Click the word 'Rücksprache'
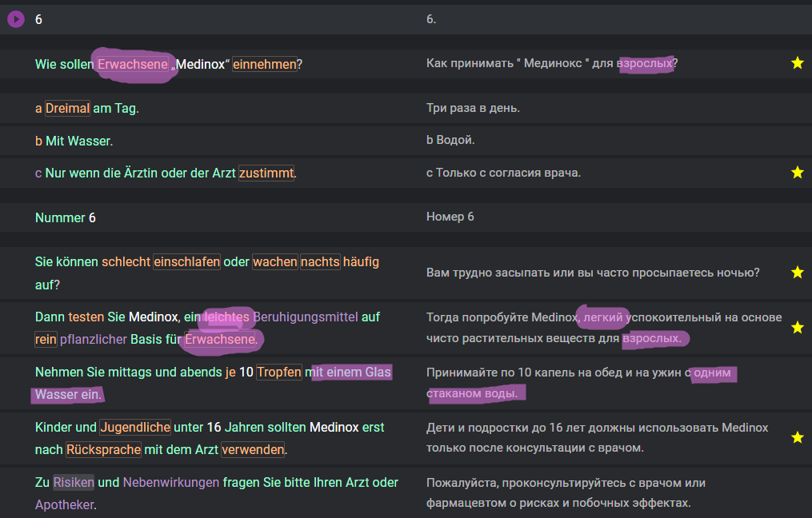Viewport: 812px width, 518px height. (103, 450)
